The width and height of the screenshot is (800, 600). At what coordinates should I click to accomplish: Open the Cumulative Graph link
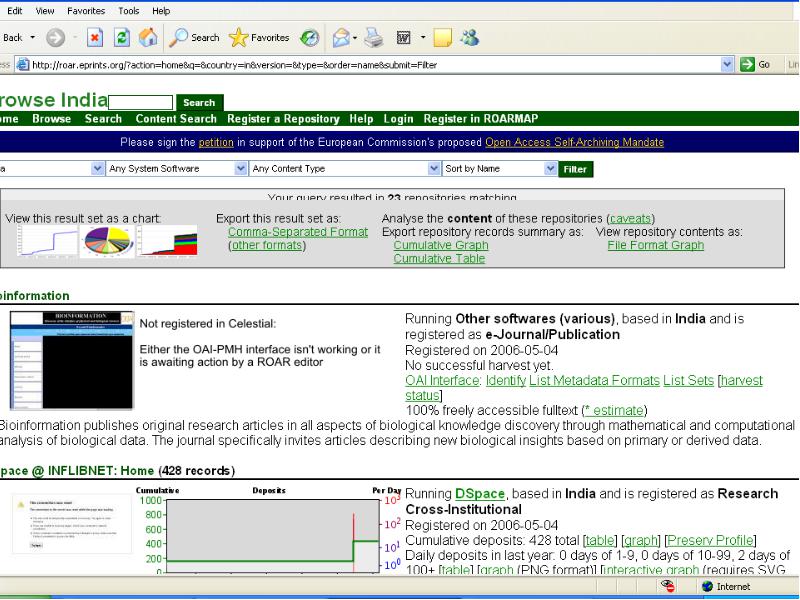point(441,245)
